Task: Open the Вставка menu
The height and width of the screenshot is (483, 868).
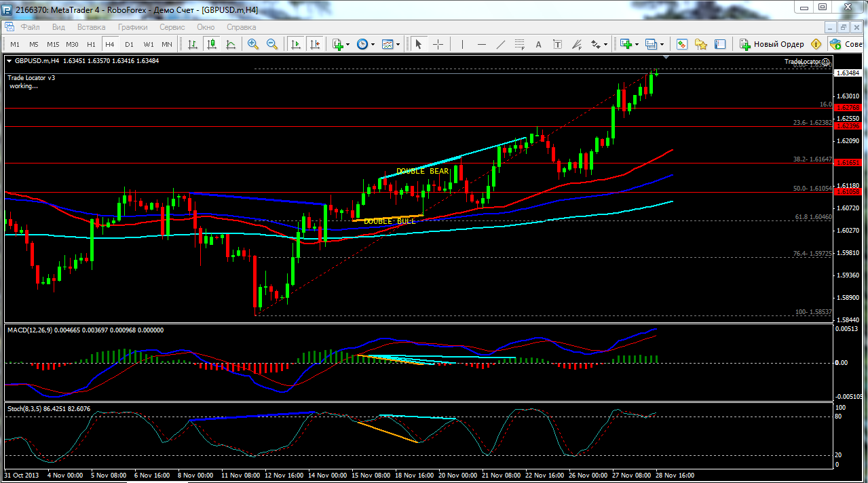Action: tap(92, 27)
